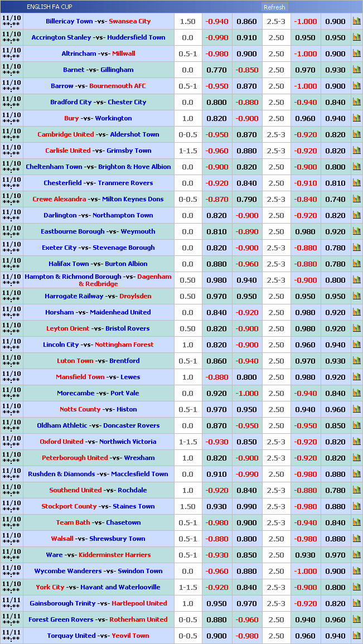Click the ENGLISH FA CUP header title
Viewport: 363px width, 644px height.
click(x=49, y=7)
